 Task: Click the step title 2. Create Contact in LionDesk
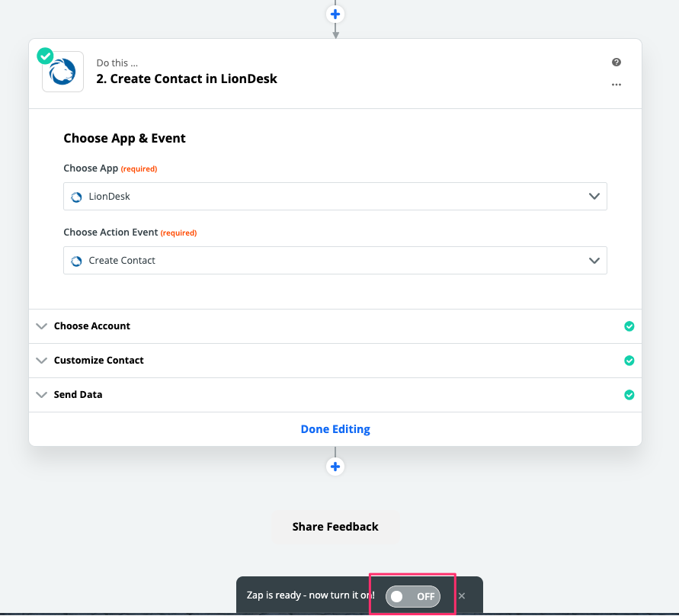point(187,79)
